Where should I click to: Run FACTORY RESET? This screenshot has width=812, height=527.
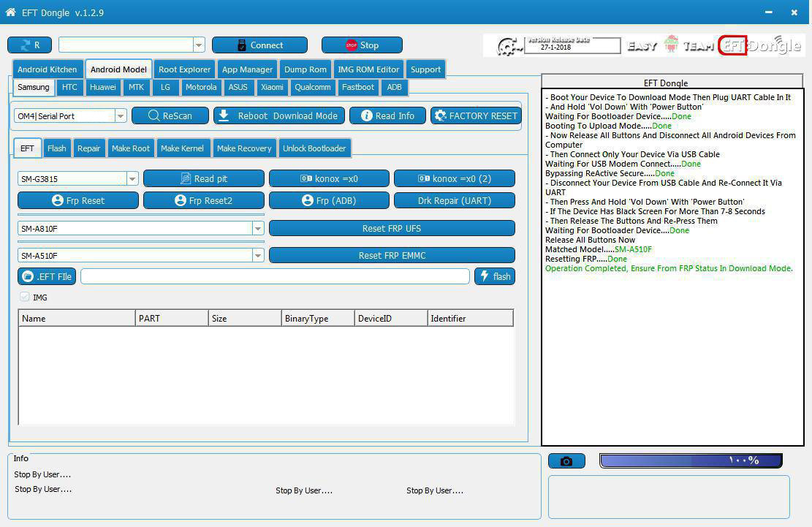(476, 116)
